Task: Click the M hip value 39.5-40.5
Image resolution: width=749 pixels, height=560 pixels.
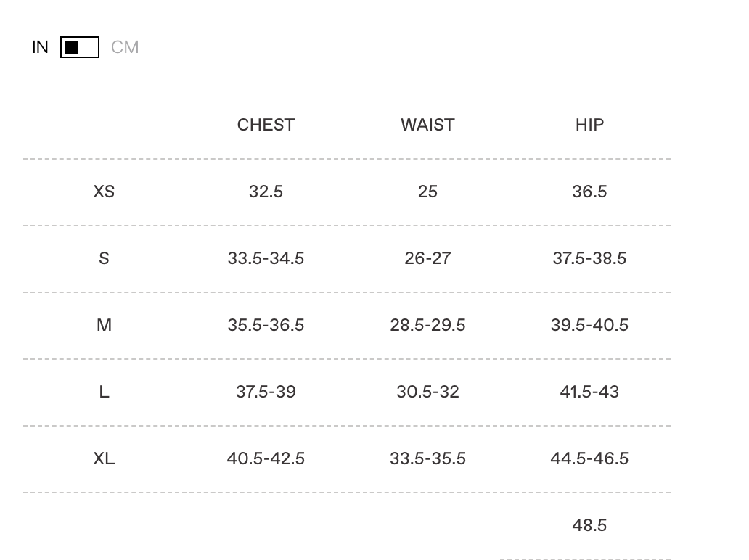Action: coord(589,325)
